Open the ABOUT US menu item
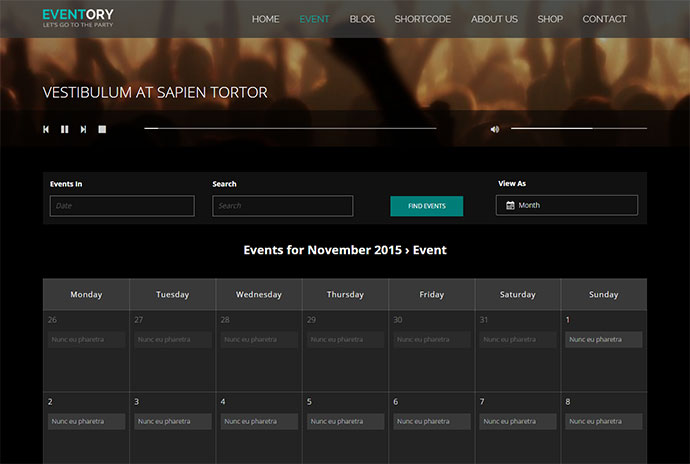Viewport: 690px width, 464px height. pyautogui.click(x=494, y=19)
